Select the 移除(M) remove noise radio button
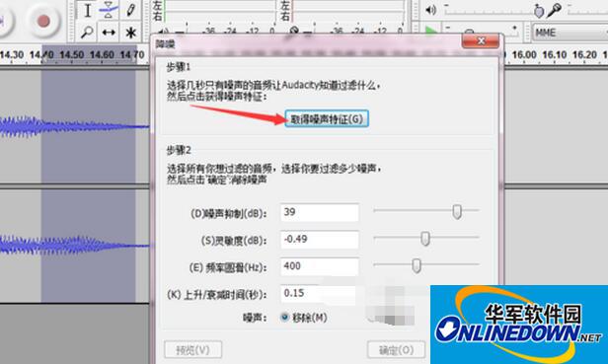608x364 pixels. (x=285, y=318)
